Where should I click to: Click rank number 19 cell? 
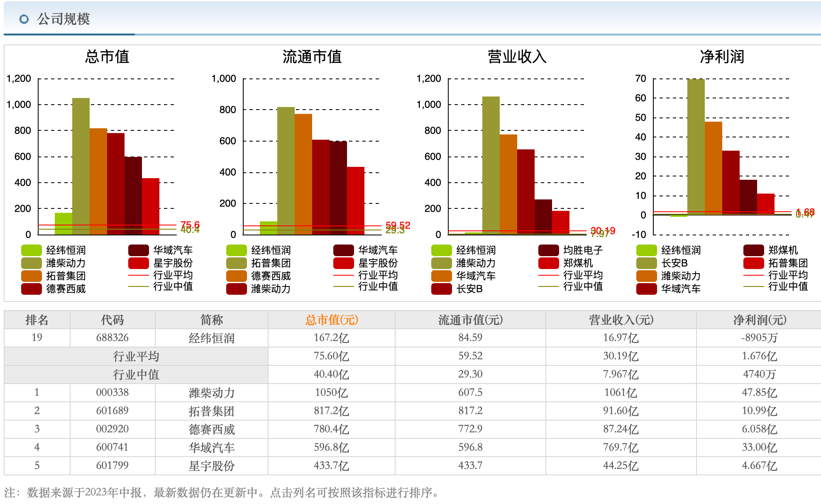tap(37, 338)
